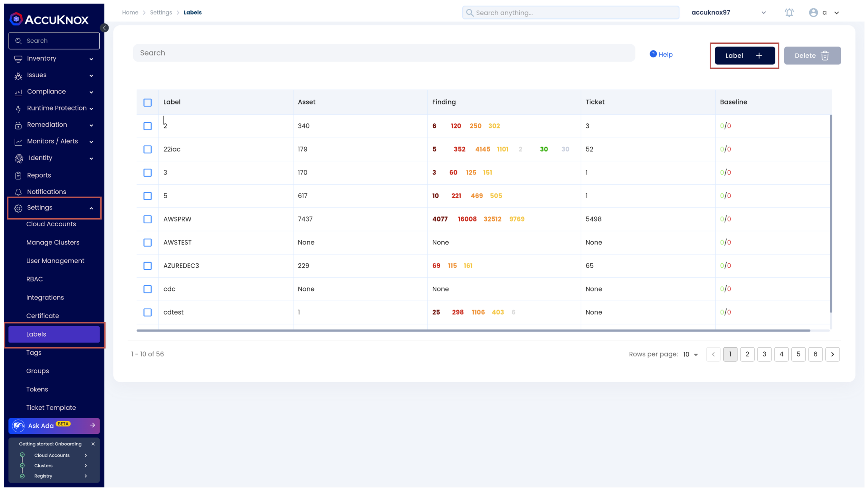
Task: Expand the Issues menu chevron
Action: coord(91,76)
